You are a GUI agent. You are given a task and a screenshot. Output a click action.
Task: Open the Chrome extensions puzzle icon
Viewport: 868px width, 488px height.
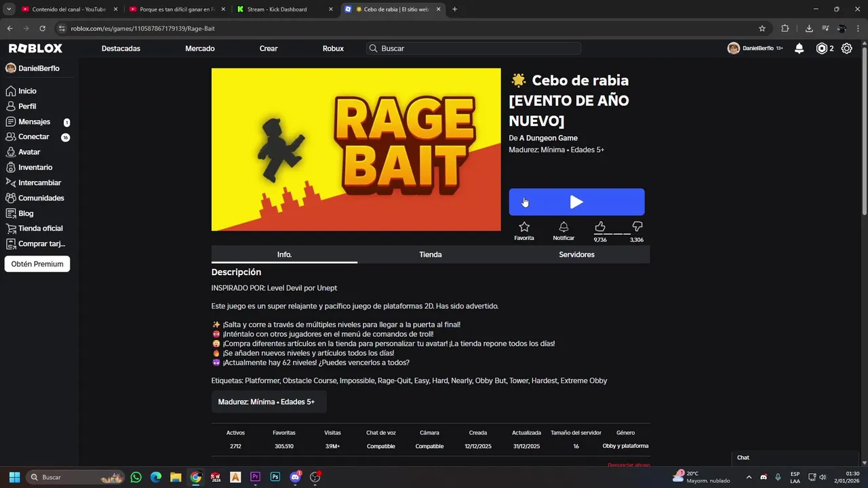coord(785,28)
